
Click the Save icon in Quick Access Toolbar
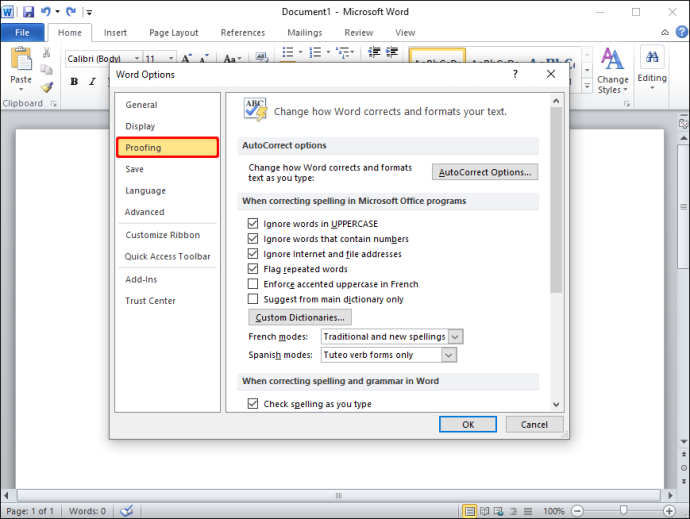click(29, 11)
